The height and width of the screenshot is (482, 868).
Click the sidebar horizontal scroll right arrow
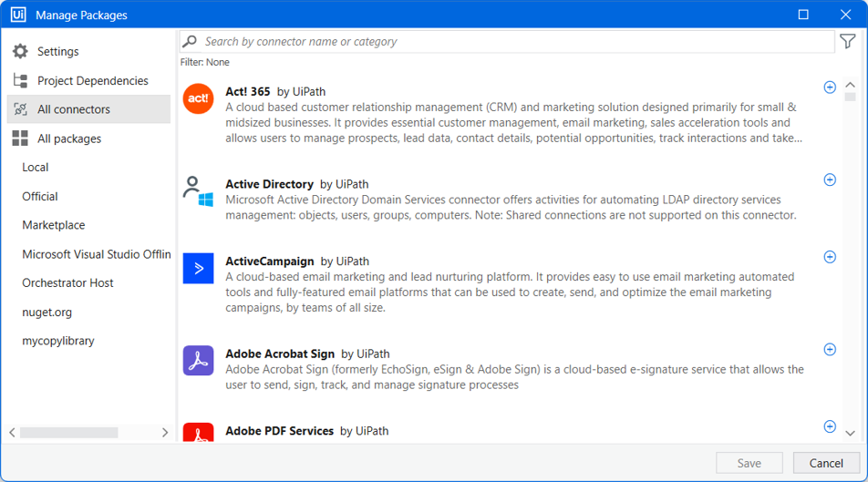pyautogui.click(x=164, y=433)
